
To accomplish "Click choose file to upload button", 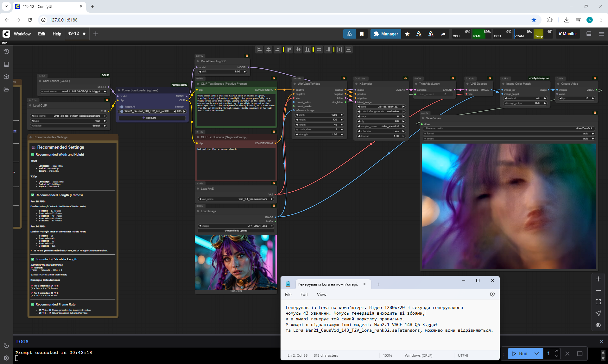I will 236,231.
